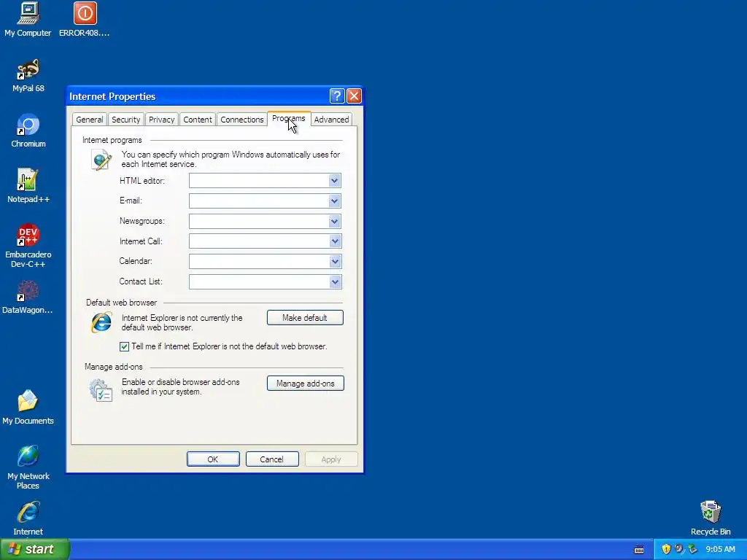The image size is (747, 560).
Task: Switch to the General tab
Action: tap(90, 120)
